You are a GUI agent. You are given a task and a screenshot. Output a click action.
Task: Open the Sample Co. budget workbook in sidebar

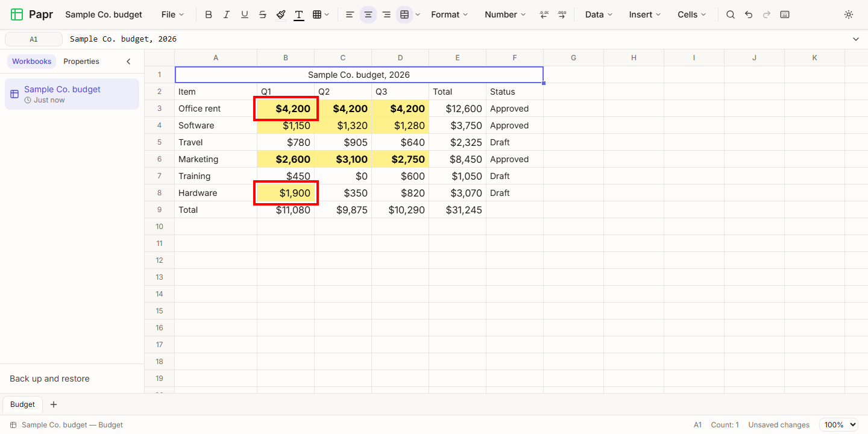72,94
